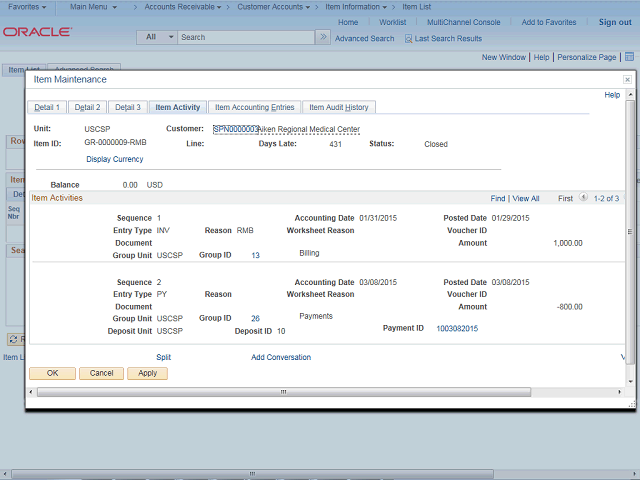The image size is (640, 480).
Task: Click the search go arrow button
Action: [x=322, y=37]
